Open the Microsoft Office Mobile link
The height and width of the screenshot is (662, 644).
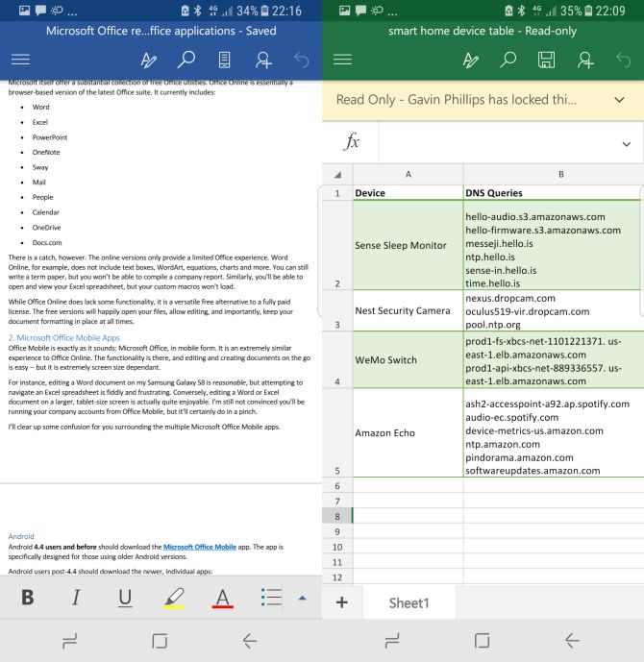(x=199, y=546)
